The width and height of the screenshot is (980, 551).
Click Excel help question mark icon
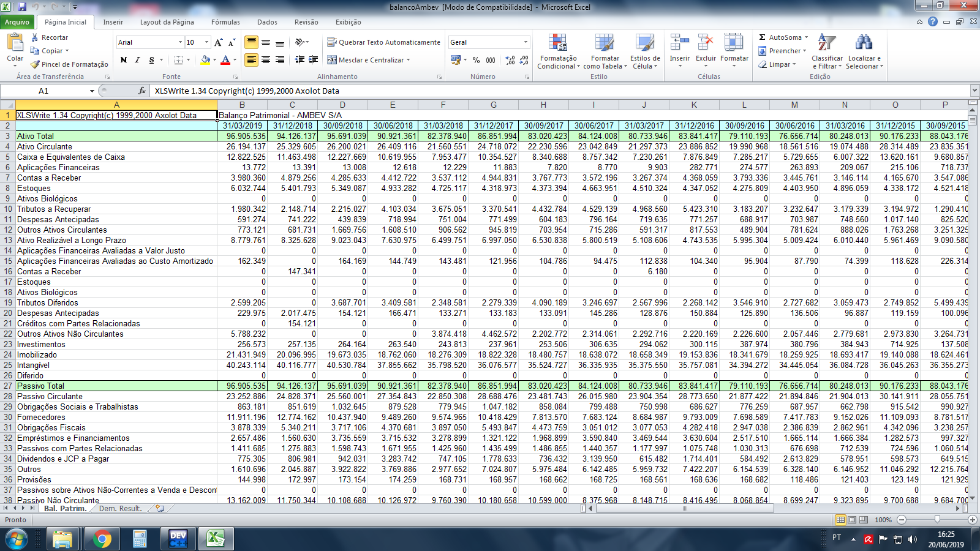pyautogui.click(x=933, y=21)
